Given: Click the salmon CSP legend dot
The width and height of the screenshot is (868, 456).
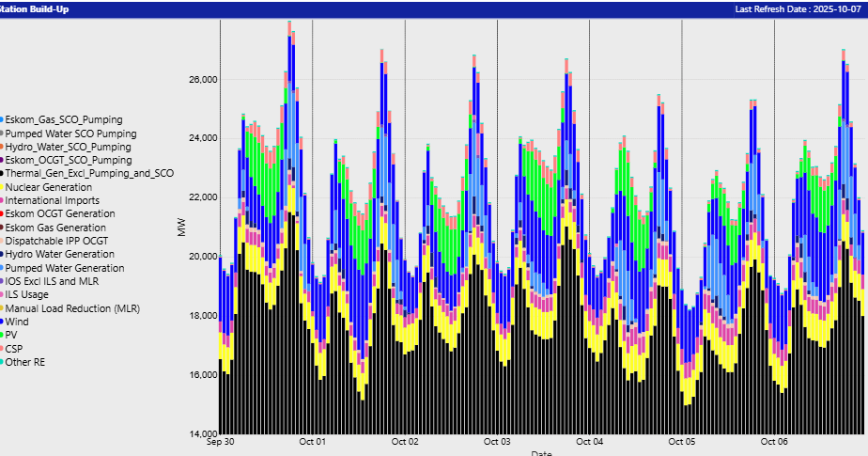Looking at the screenshot, I should pos(2,347).
